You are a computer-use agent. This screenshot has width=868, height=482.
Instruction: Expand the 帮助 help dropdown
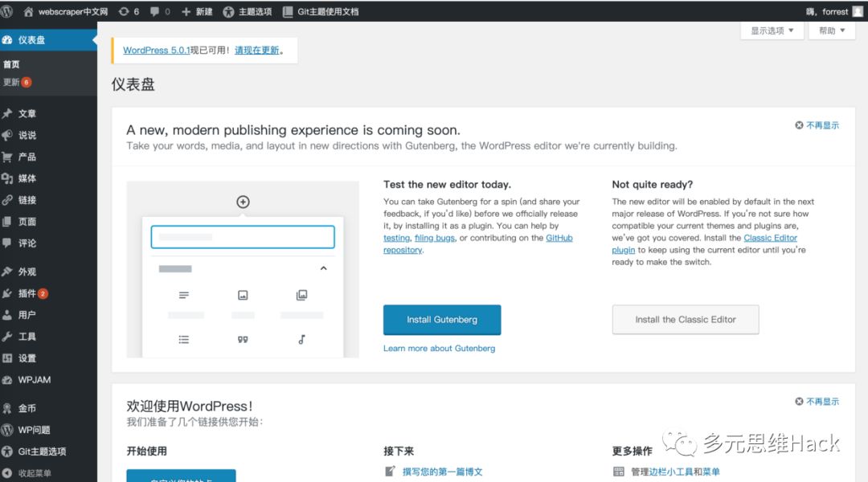[832, 31]
